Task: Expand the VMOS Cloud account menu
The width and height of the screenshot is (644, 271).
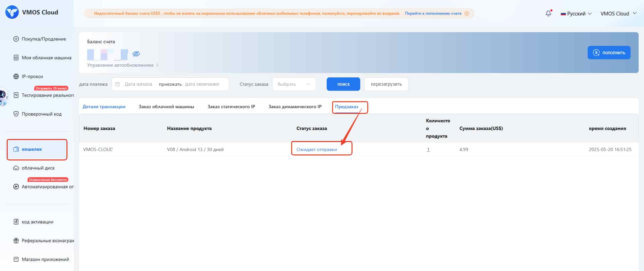Action: coord(619,13)
